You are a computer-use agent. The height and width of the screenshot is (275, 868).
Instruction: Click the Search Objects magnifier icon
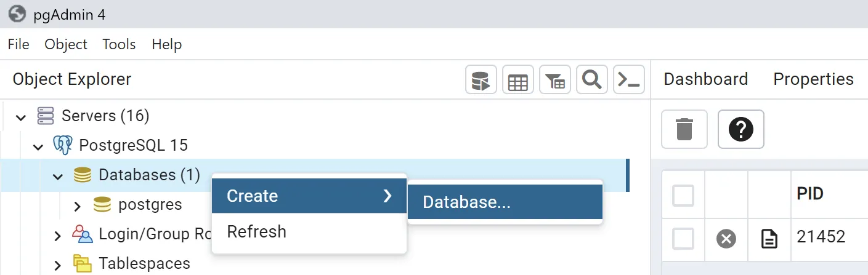592,80
